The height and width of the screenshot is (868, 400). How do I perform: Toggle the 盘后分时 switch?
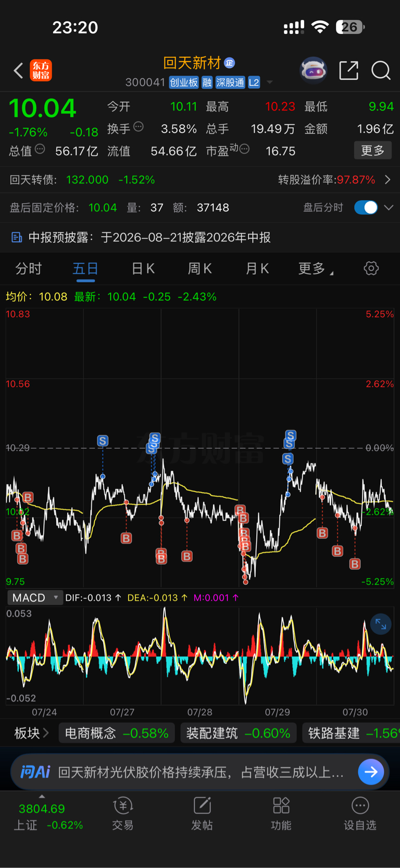(366, 207)
